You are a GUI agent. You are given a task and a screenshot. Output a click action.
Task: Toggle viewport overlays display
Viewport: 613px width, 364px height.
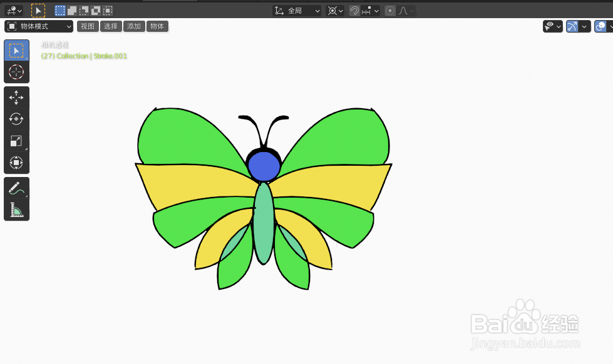pos(600,26)
